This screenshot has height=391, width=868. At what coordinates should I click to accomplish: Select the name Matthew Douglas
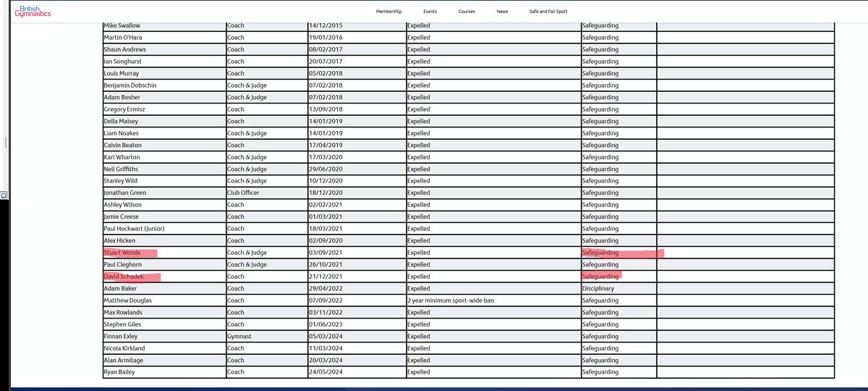128,300
